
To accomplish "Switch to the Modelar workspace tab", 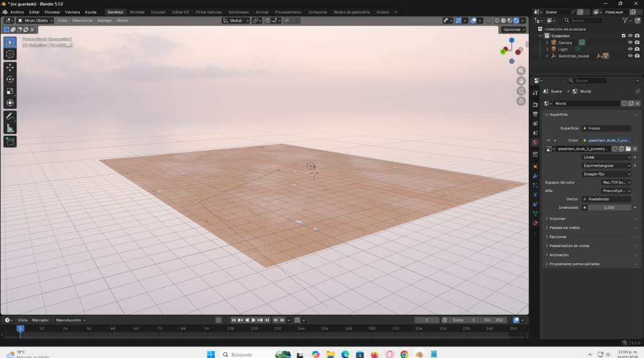I will tap(137, 13).
